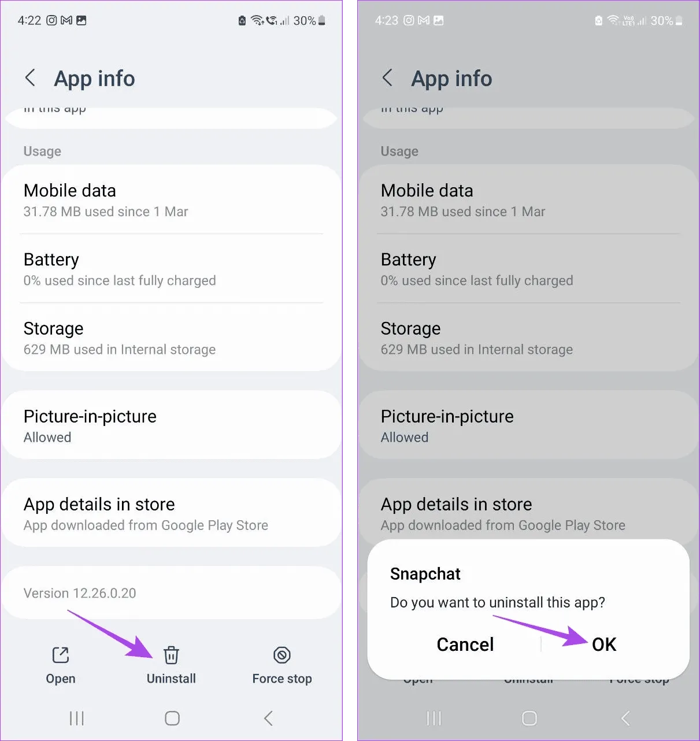The width and height of the screenshot is (700, 741).
Task: Open Mobile data usage on left screen
Action: [x=172, y=200]
